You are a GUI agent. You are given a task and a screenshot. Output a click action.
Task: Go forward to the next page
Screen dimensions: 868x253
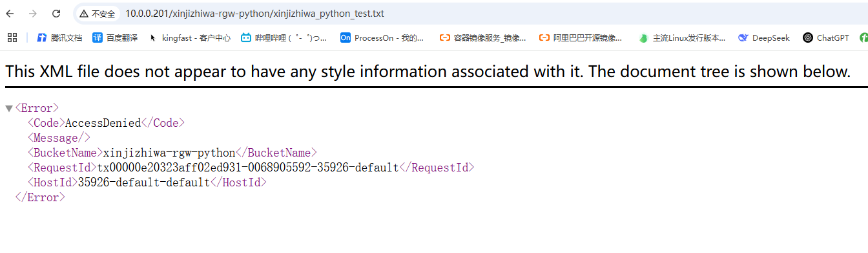pyautogui.click(x=33, y=14)
